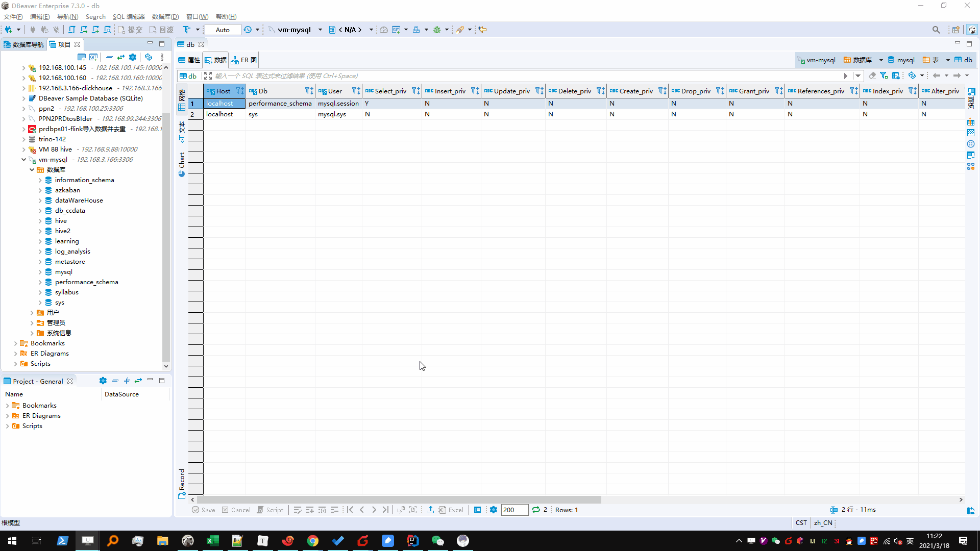Click the export data icon in results bar
980x551 pixels.
point(430,510)
